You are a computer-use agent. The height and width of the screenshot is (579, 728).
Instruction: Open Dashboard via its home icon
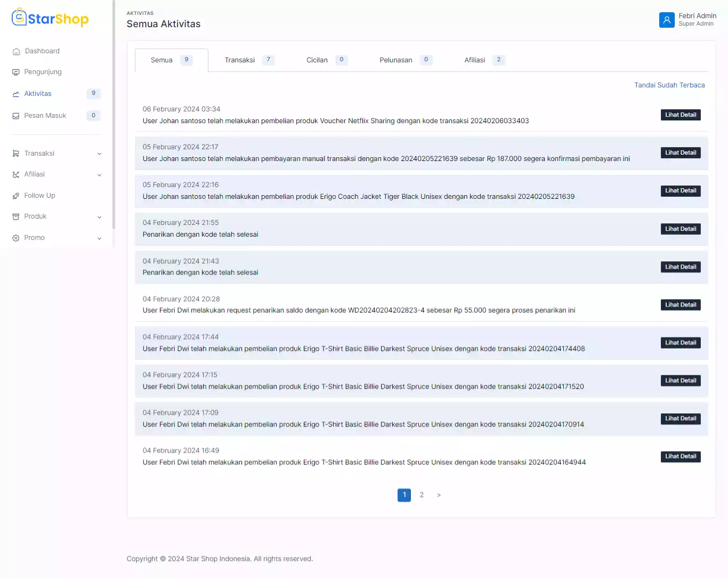click(16, 52)
